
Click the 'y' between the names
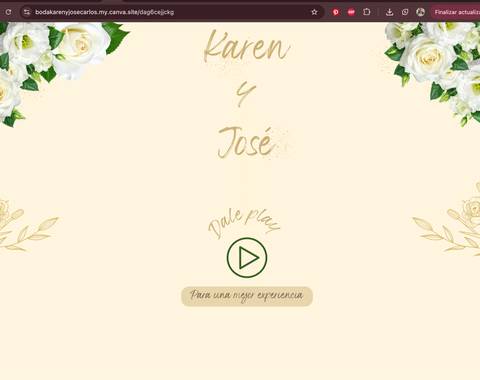[x=246, y=94]
